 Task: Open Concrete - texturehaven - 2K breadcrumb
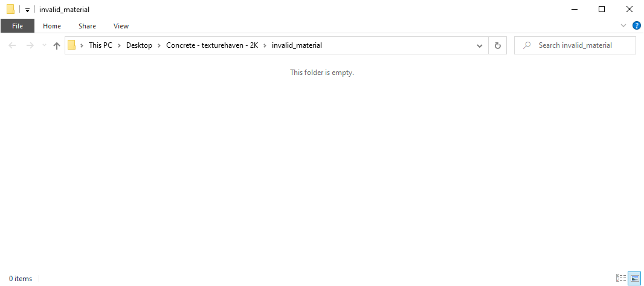[x=212, y=45]
